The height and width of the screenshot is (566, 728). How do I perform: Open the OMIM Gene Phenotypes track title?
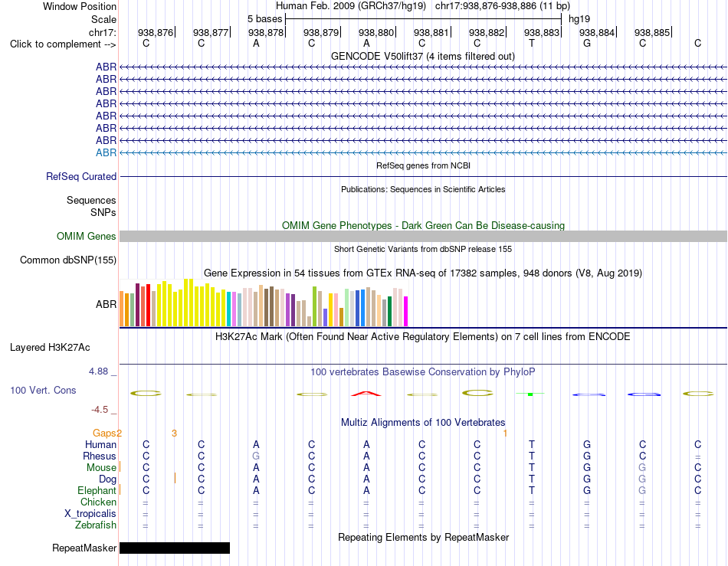[423, 225]
